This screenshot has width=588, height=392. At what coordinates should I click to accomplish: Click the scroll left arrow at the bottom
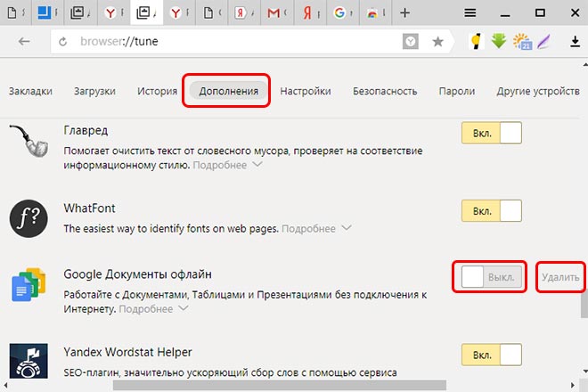5,385
